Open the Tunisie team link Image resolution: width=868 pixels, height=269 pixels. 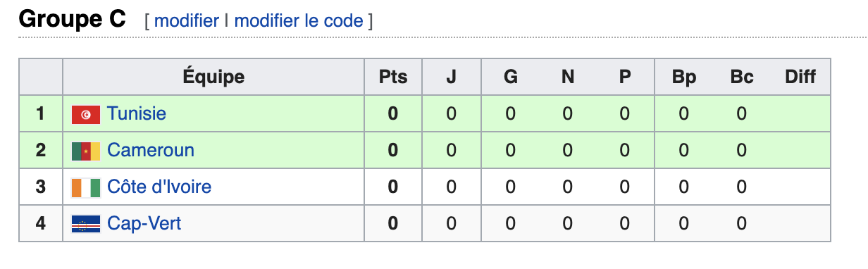[x=137, y=113]
